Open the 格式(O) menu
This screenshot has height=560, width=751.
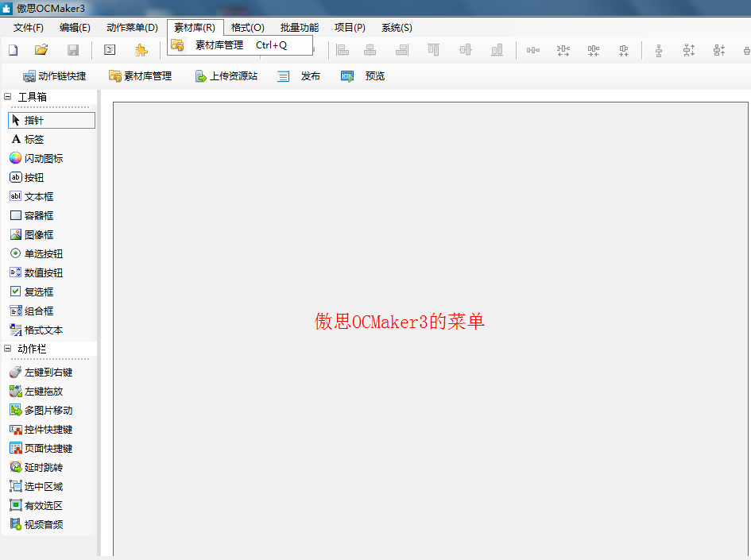248,28
